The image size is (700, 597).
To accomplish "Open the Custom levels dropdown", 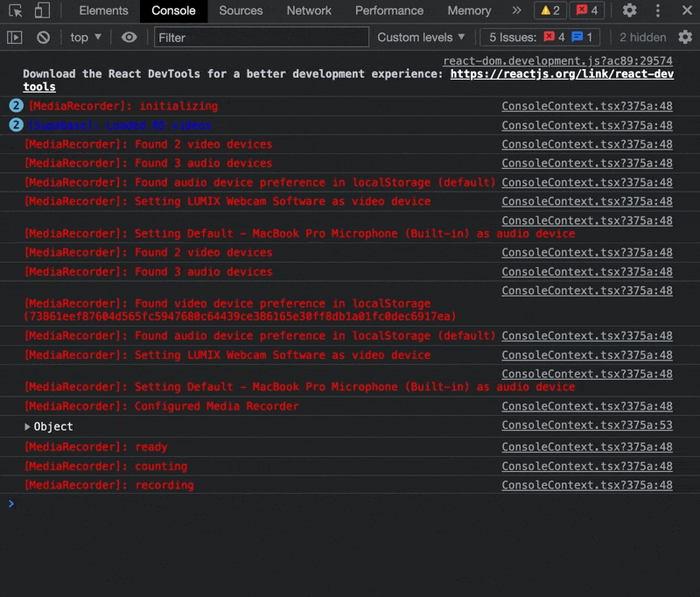I will tap(421, 38).
